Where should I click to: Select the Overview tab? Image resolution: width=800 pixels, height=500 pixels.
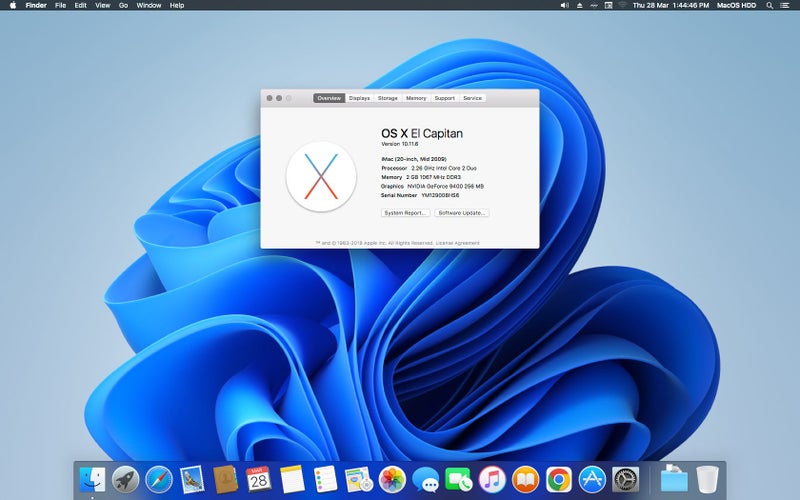[x=329, y=98]
